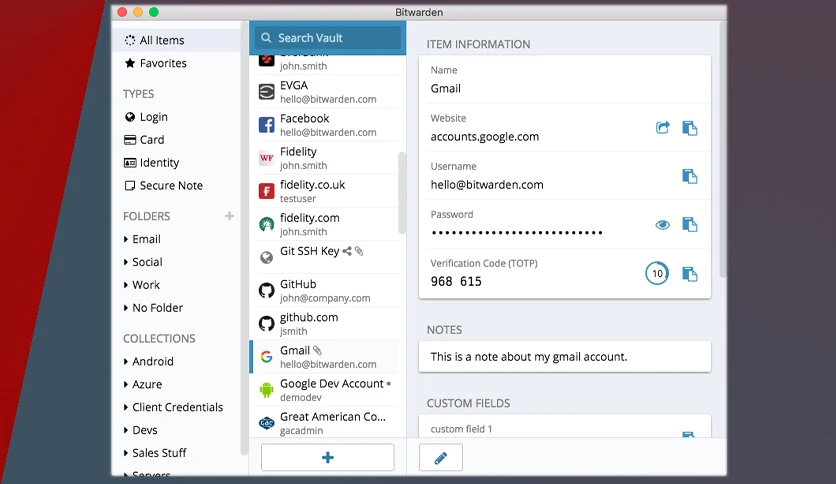Image resolution: width=836 pixels, height=484 pixels.
Task: Select the Git SSH Key item
Action: pos(327,257)
